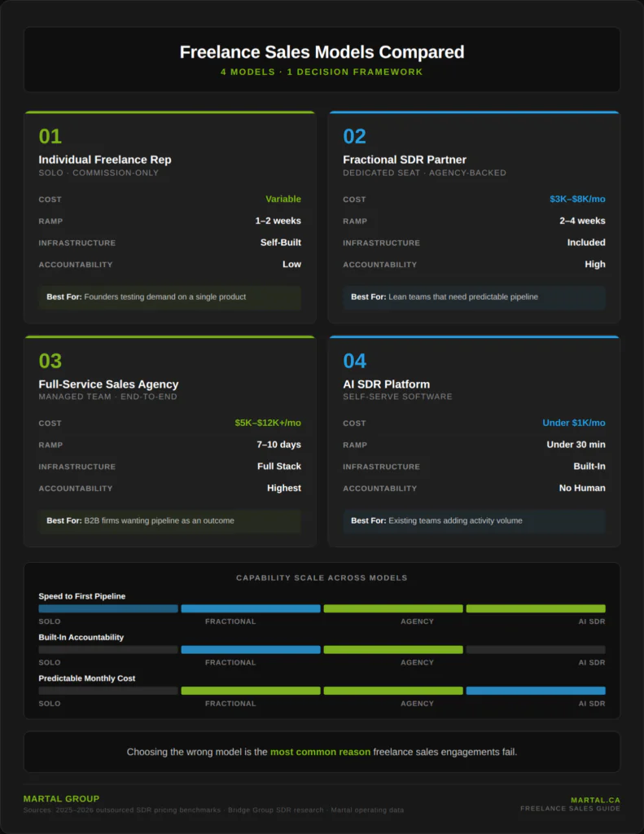
Task: Click the Fractional bar under Built-In Accountability
Action: point(251,649)
